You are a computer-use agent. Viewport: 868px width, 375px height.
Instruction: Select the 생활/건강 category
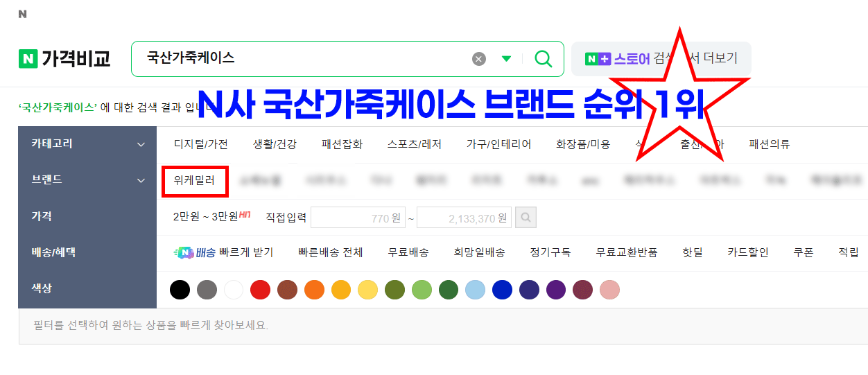pyautogui.click(x=275, y=145)
